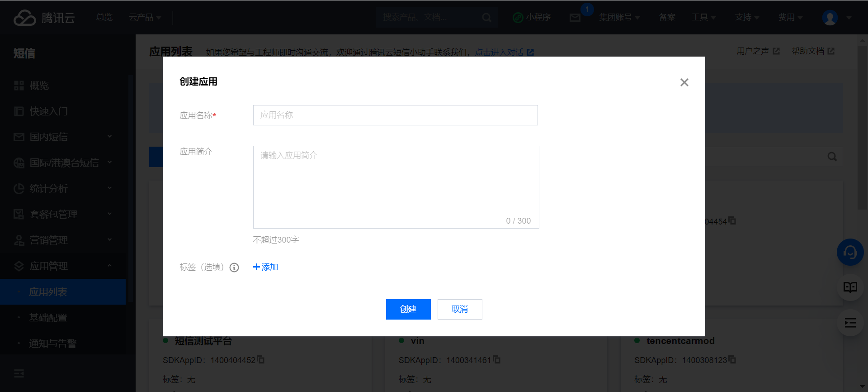Copy SDKAppID 1400308123 icon
This screenshot has height=392, width=868.
[732, 360]
